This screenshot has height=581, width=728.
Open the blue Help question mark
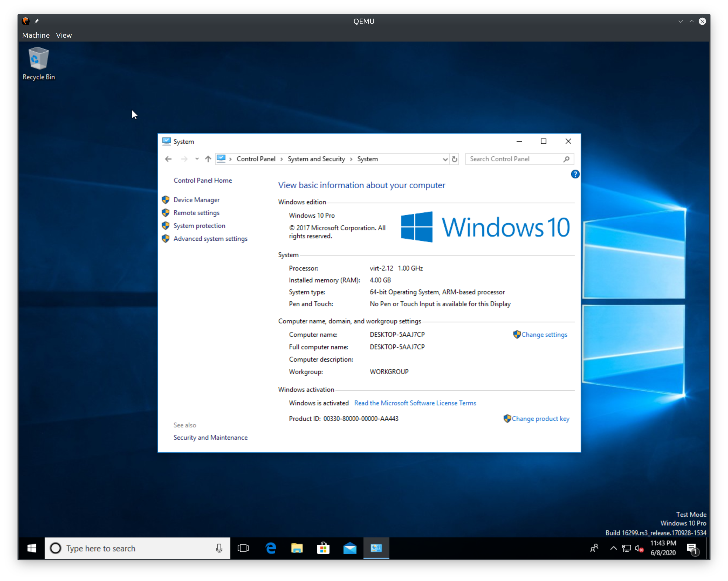[575, 174]
